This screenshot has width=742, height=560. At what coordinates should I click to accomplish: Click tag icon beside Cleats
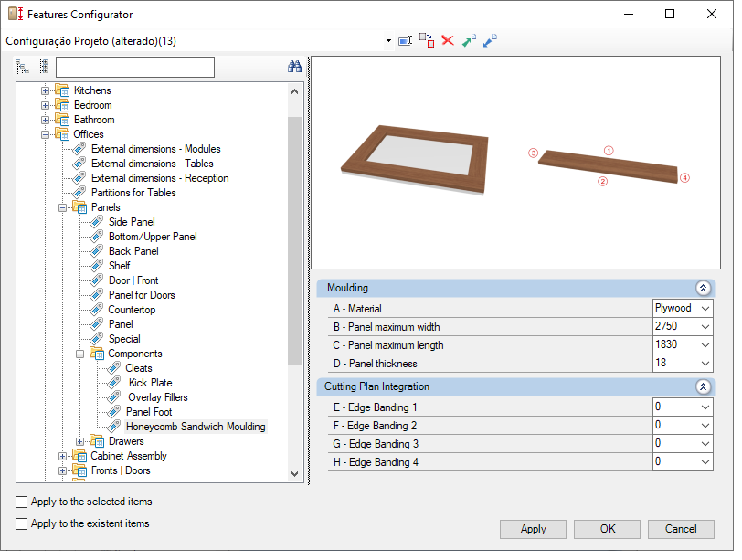[x=114, y=368]
